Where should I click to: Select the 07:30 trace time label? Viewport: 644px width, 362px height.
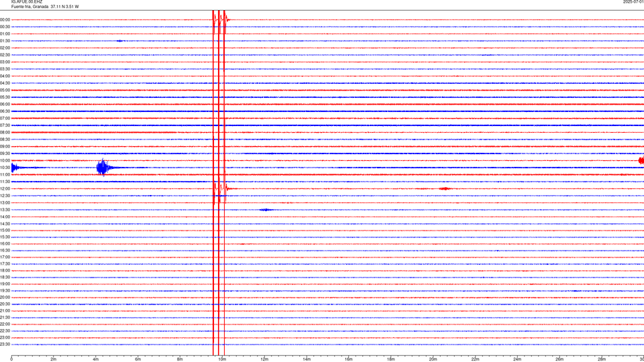coord(5,125)
